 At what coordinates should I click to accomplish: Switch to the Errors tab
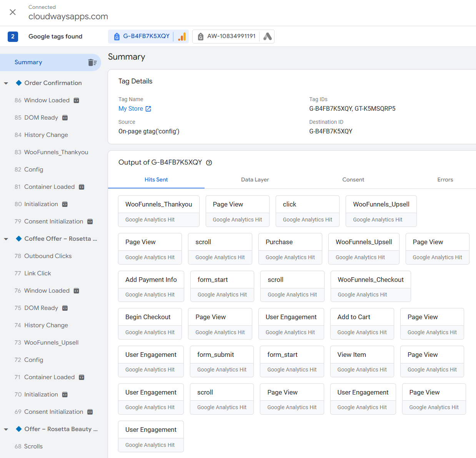coord(445,180)
